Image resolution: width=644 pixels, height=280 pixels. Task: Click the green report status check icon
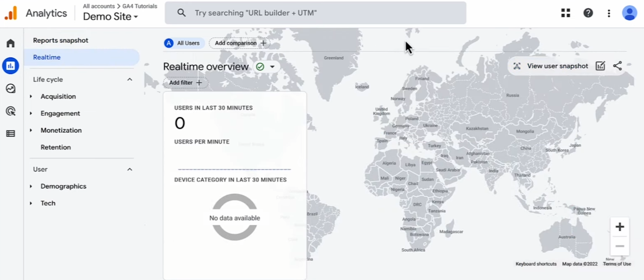pos(260,67)
